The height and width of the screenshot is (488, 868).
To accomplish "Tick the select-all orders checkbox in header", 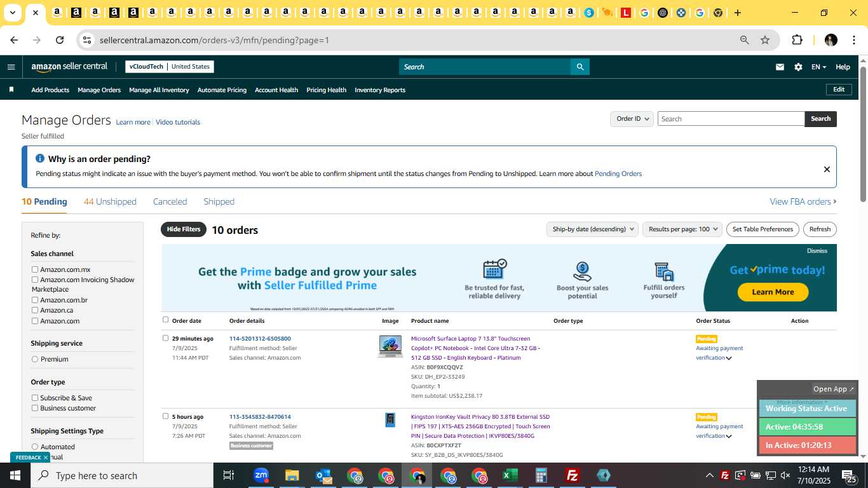I will (x=166, y=320).
